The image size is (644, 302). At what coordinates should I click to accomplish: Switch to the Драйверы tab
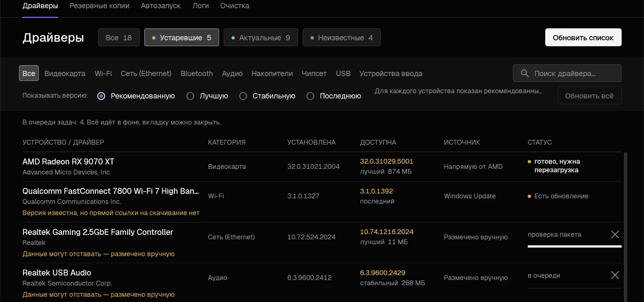click(x=40, y=6)
